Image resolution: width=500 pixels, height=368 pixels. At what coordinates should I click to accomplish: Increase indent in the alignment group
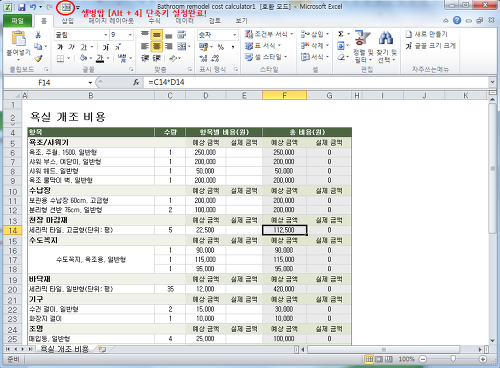(x=156, y=58)
